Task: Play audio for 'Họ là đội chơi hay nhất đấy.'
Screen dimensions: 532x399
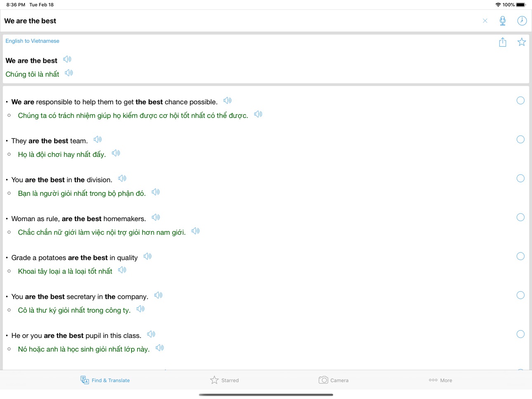Action: [116, 153]
